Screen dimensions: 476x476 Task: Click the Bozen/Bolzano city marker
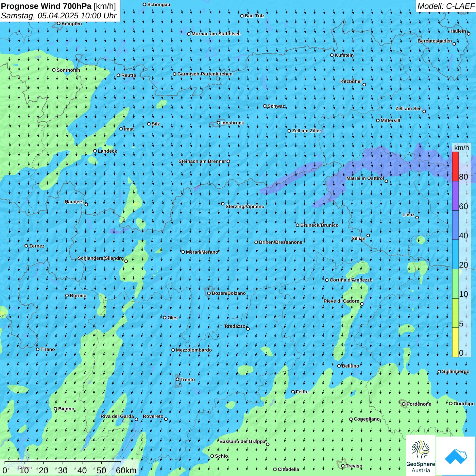click(209, 293)
